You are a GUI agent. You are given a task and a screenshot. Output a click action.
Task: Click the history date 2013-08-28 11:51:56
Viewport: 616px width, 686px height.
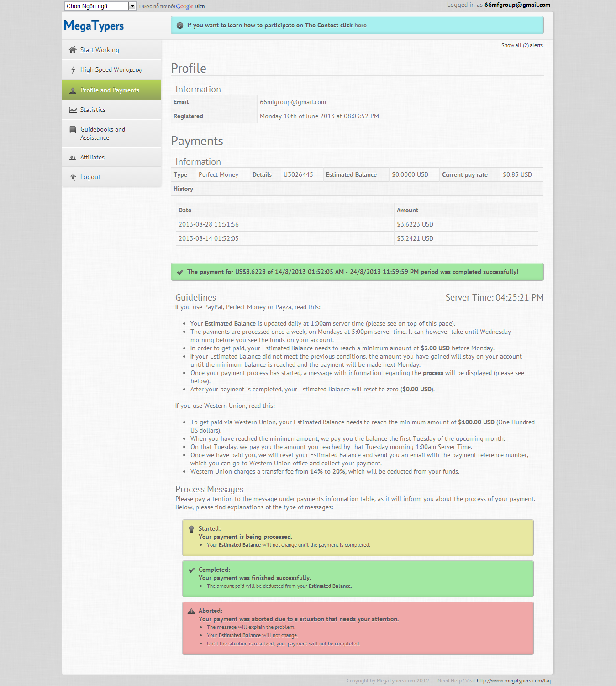209,224
